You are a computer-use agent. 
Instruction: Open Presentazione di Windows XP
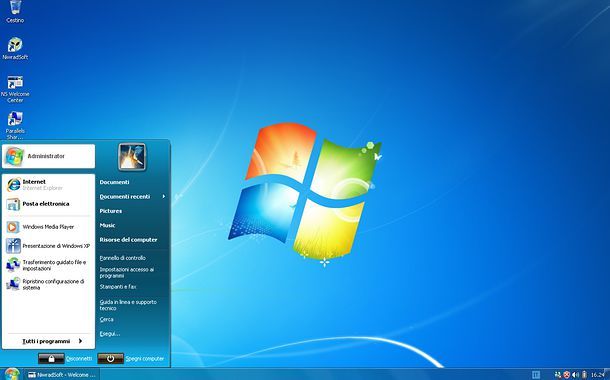[48, 246]
